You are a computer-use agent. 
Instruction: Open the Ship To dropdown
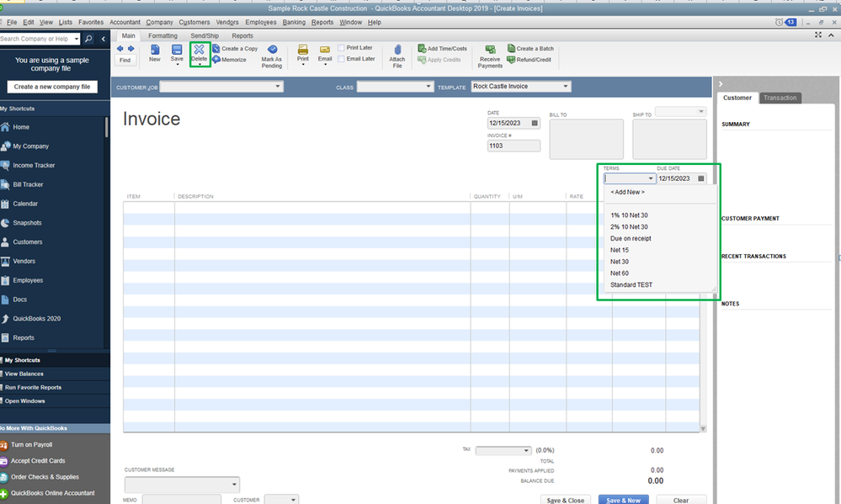point(700,112)
